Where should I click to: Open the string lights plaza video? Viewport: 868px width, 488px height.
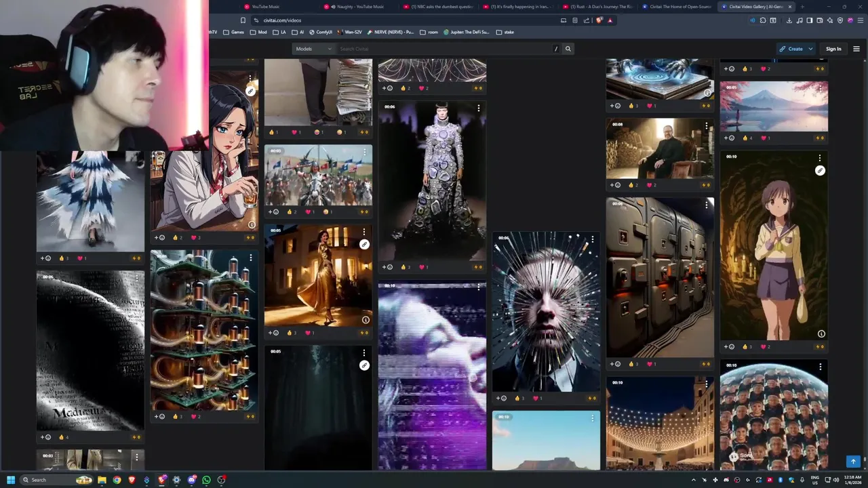pyautogui.click(x=660, y=424)
